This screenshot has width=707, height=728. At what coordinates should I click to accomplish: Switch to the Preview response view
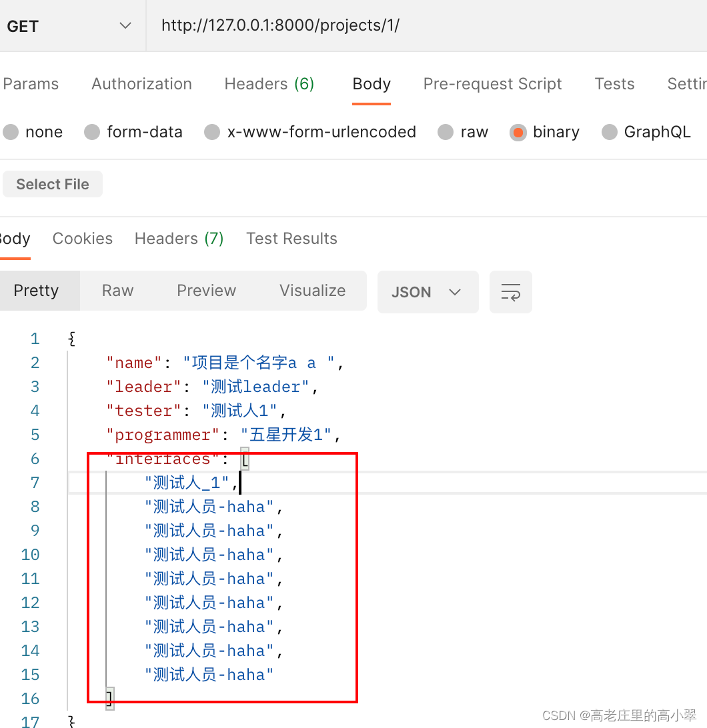tap(206, 291)
